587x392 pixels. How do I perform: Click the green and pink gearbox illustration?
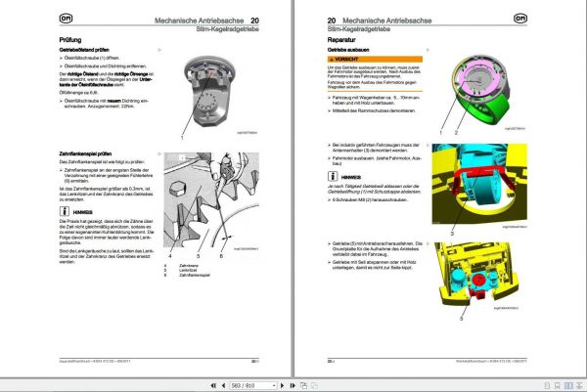pyautogui.click(x=480, y=90)
